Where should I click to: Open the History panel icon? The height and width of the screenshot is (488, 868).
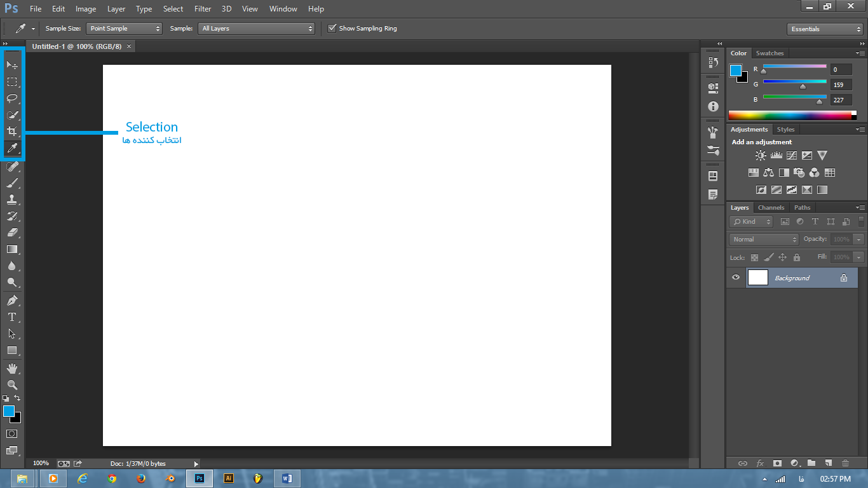point(713,63)
